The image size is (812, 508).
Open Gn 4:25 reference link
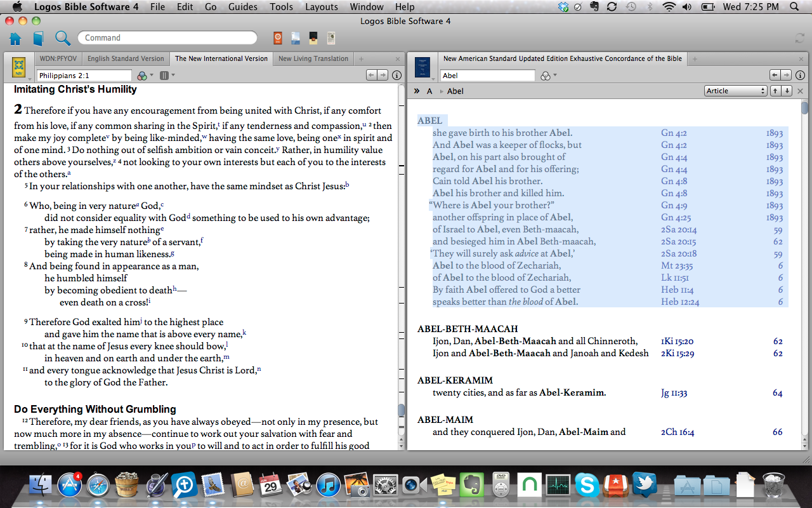(x=674, y=217)
